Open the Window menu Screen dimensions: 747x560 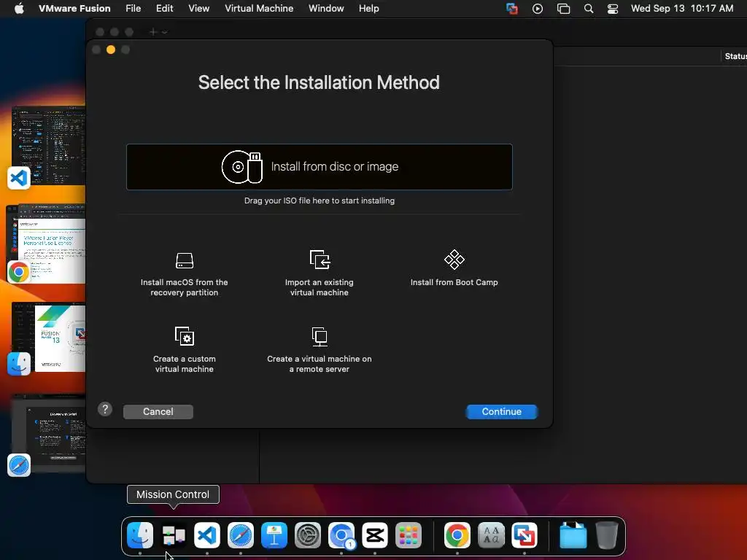pos(326,9)
